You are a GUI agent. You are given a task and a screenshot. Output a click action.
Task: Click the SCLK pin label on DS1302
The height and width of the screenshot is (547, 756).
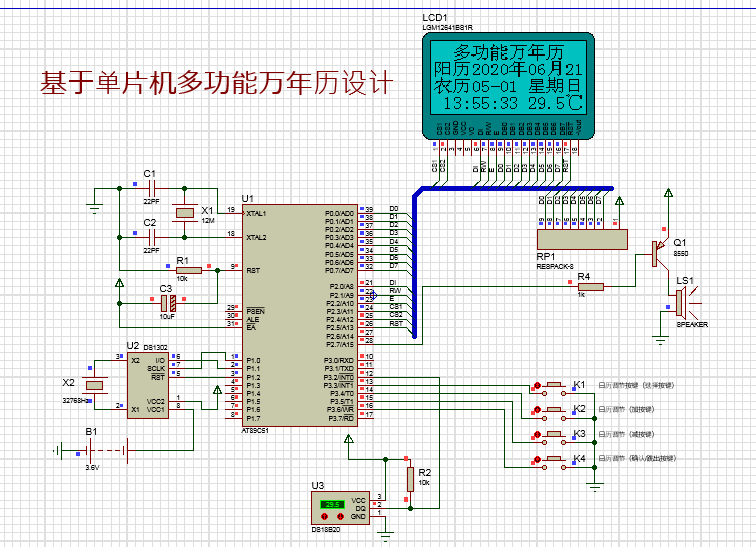click(x=156, y=368)
